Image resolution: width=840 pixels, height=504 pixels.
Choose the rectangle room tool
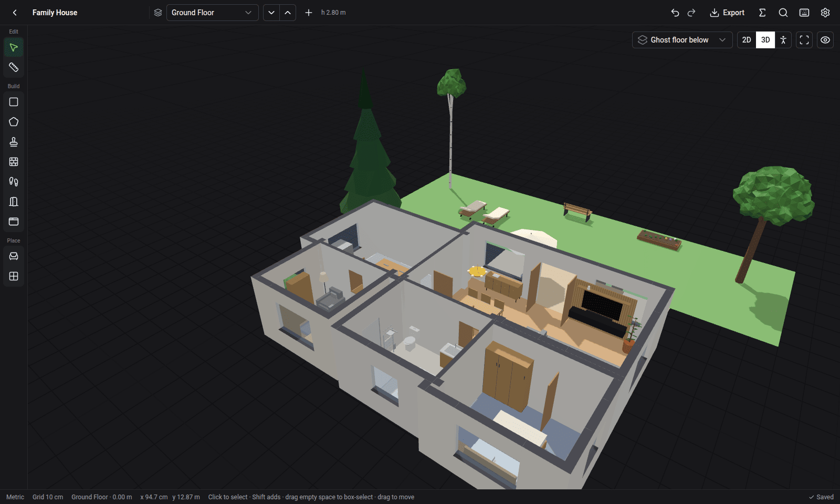tap(14, 102)
